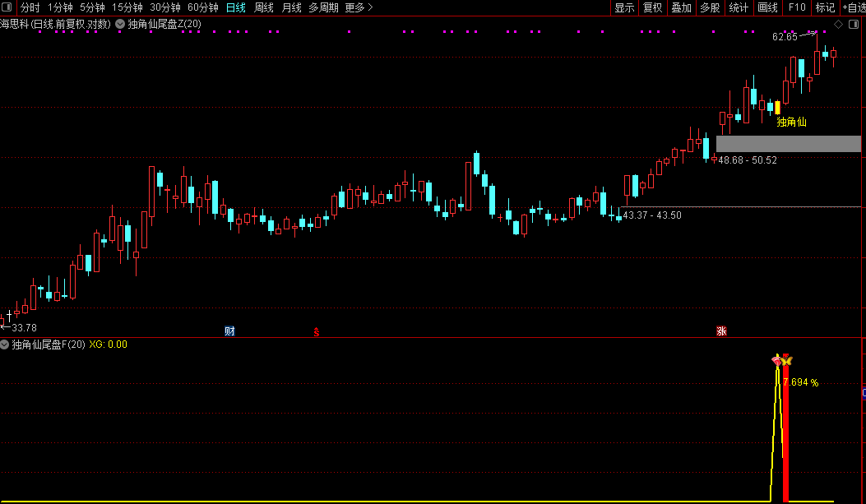This screenshot has width=866, height=504.
Task: Click the 33.78 low price label
Action: tap(25, 328)
